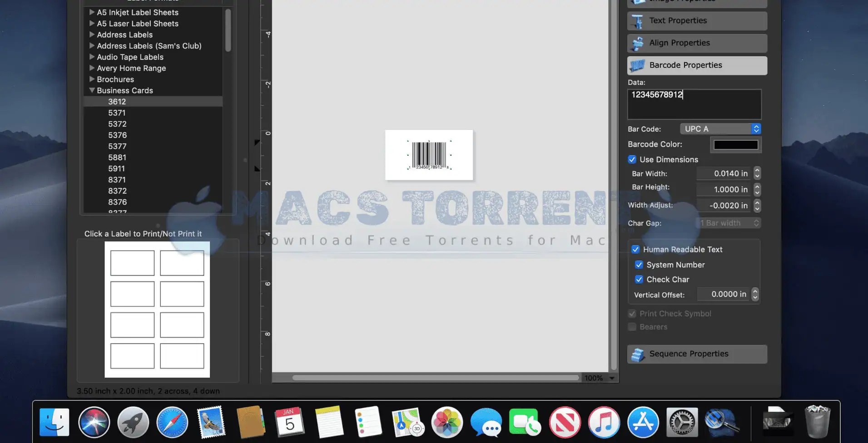
Task: Expand Avery Home Range category
Action: 92,68
